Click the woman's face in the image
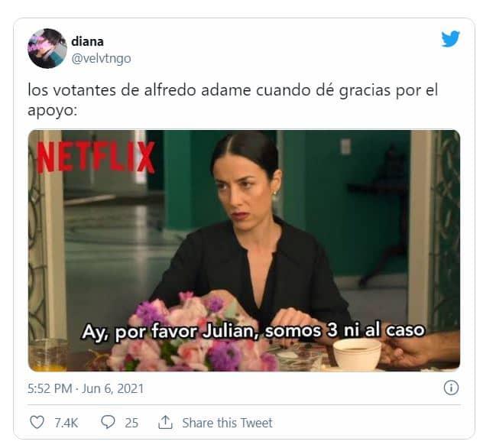496x448 pixels. tap(243, 193)
